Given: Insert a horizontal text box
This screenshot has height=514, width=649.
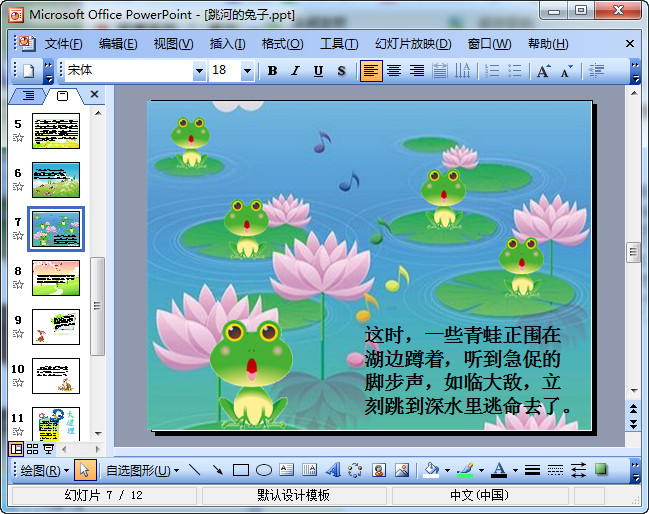Looking at the screenshot, I should [286, 470].
